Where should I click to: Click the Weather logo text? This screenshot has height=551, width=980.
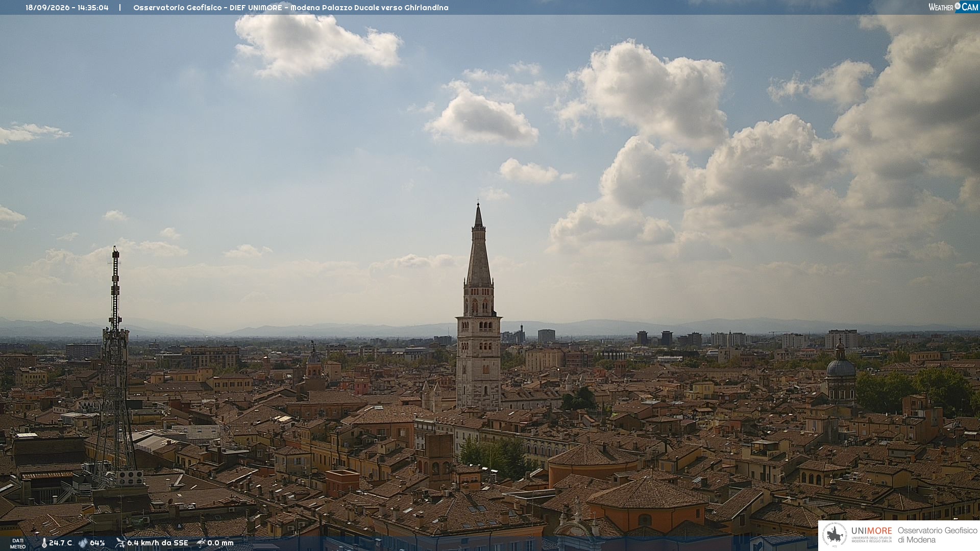[x=941, y=7]
